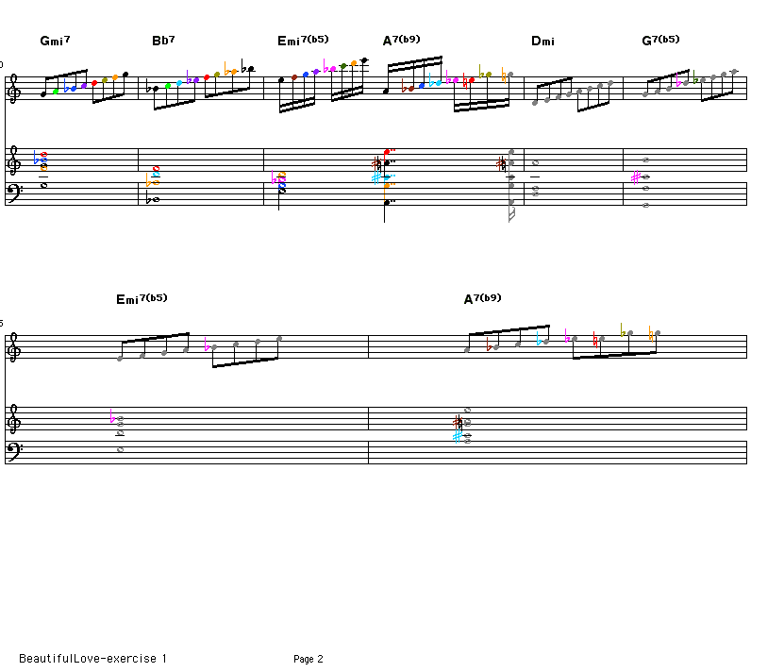Click middle-staff treble clef in first system

(12, 163)
